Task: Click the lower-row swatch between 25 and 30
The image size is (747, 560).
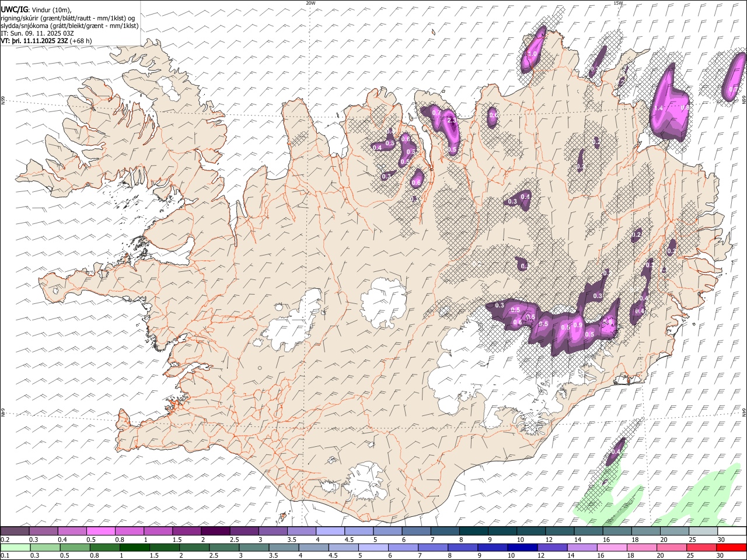Action: coord(700,547)
